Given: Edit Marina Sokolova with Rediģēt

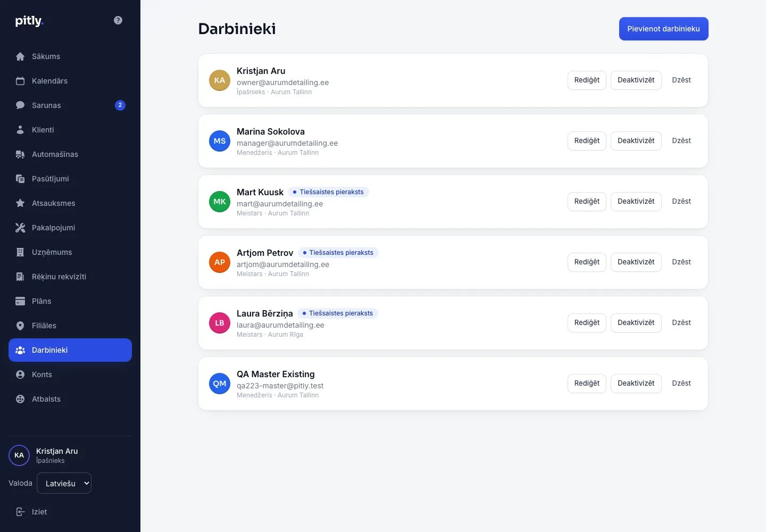Looking at the screenshot, I should click(x=587, y=141).
